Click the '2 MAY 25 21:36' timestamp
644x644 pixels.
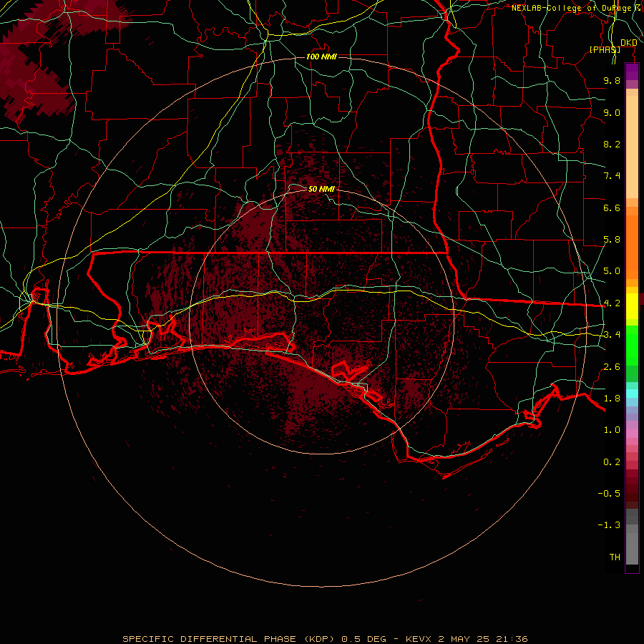click(483, 639)
